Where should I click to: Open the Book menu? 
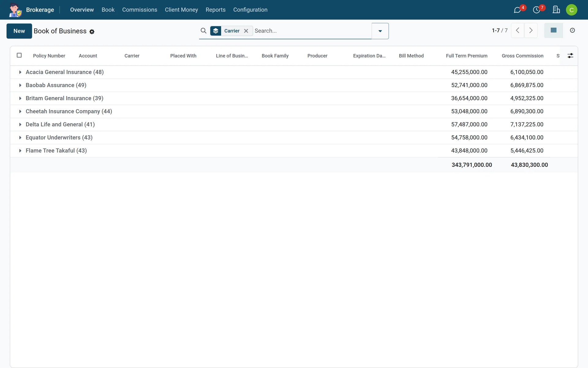tap(108, 10)
